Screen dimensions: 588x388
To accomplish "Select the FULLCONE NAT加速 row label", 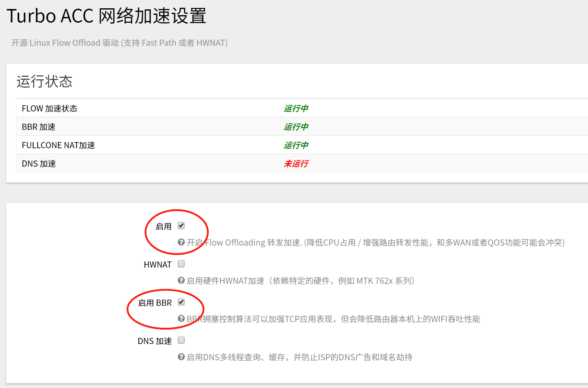I will tap(58, 145).
